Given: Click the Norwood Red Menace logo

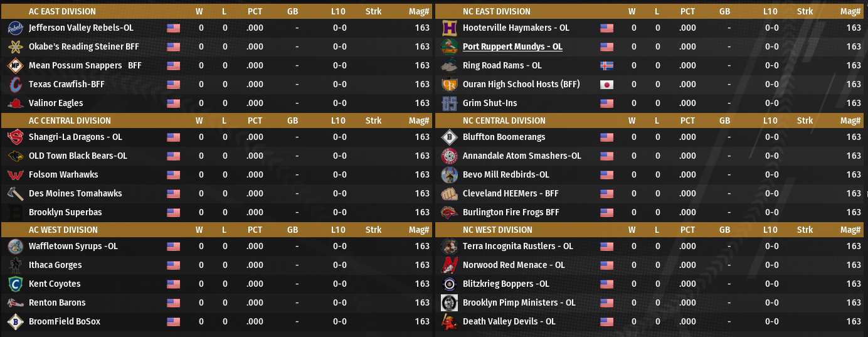Looking at the screenshot, I should 449,265.
